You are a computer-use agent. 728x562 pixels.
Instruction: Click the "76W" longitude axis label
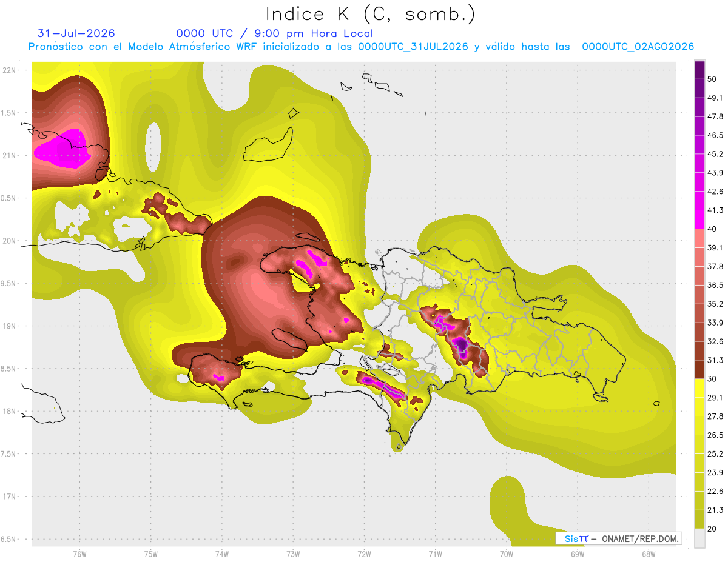(79, 554)
